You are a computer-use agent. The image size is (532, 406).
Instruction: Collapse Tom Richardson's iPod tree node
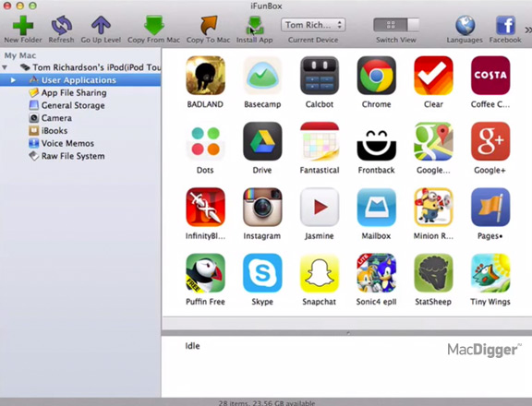[x=5, y=67]
